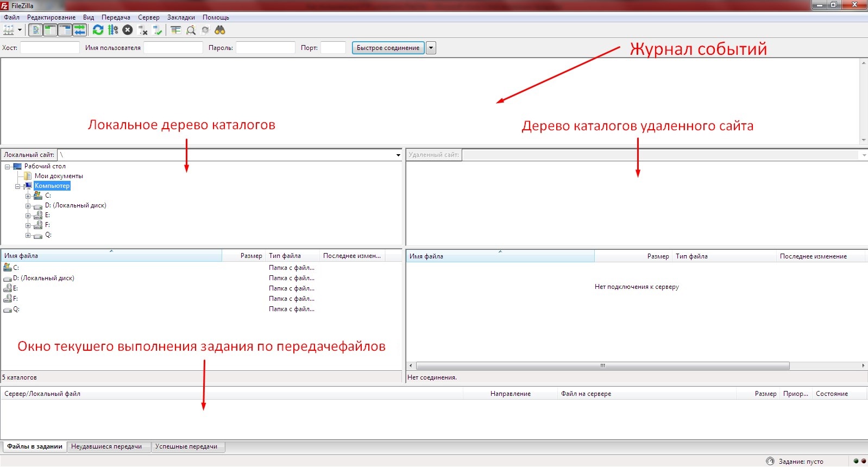This screenshot has height=467, width=868.
Task: Select Мои документы in the local tree
Action: tap(59, 176)
